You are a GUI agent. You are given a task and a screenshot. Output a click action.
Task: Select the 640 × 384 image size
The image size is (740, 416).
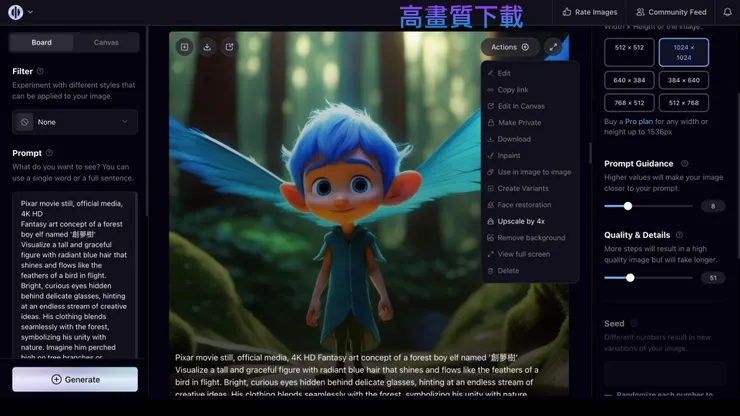(x=629, y=80)
